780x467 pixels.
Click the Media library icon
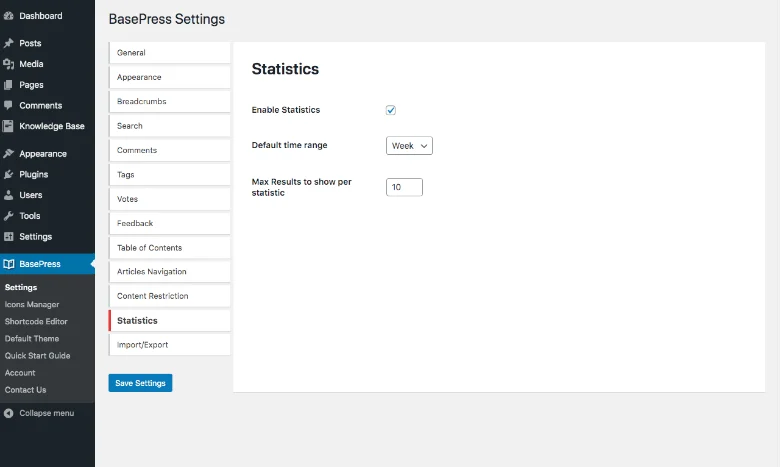coord(8,64)
